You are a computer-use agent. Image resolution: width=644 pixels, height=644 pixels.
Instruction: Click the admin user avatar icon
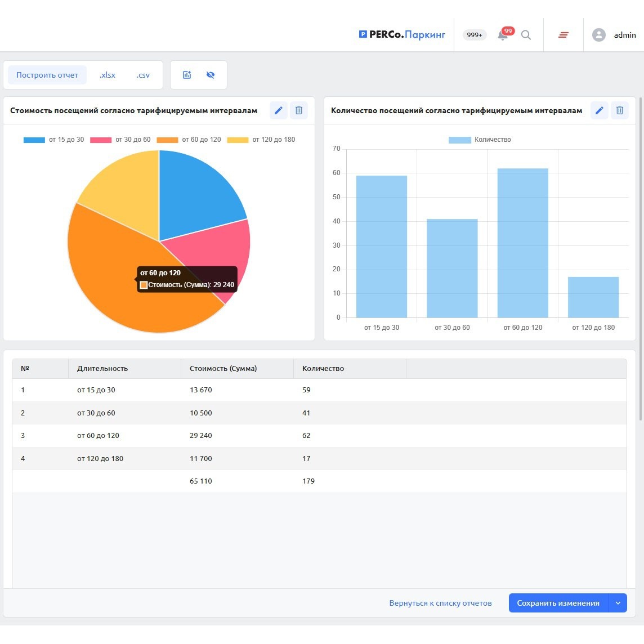click(598, 35)
